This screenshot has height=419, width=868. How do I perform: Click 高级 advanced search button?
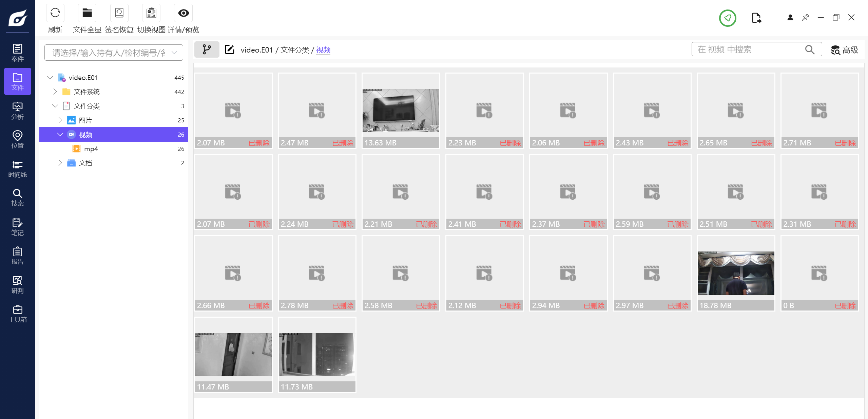coord(845,50)
